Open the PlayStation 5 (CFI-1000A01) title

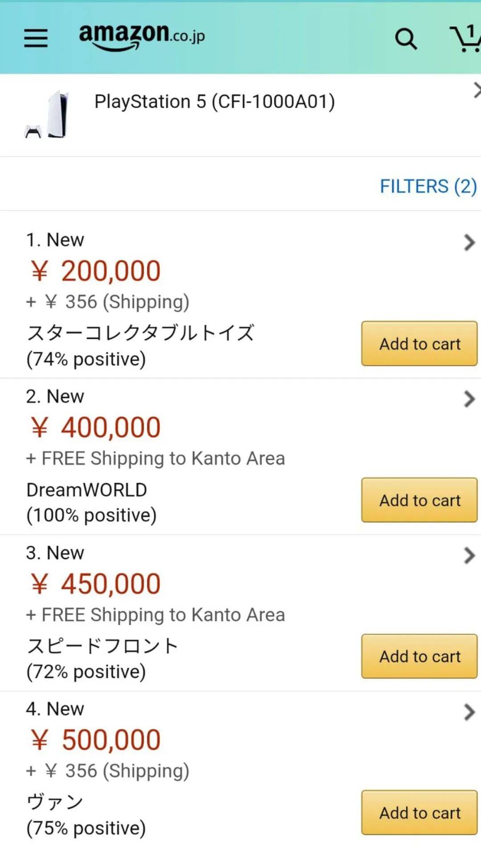tap(215, 101)
